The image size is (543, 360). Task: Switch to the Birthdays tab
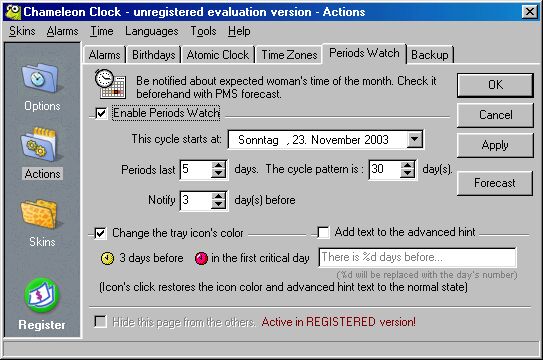click(154, 55)
